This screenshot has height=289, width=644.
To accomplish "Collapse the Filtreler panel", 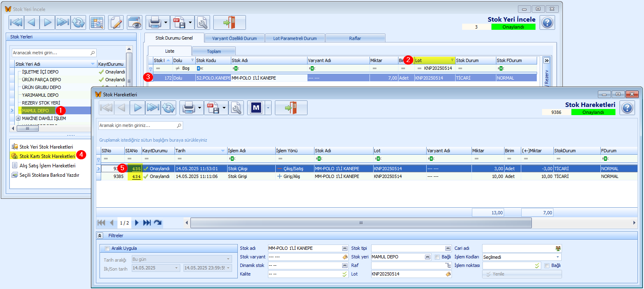I will [100, 236].
